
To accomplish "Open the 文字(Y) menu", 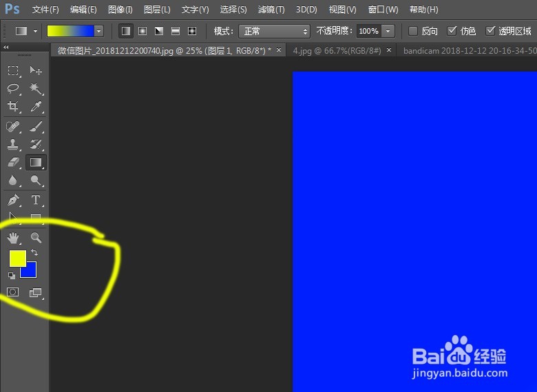I will click(x=195, y=10).
